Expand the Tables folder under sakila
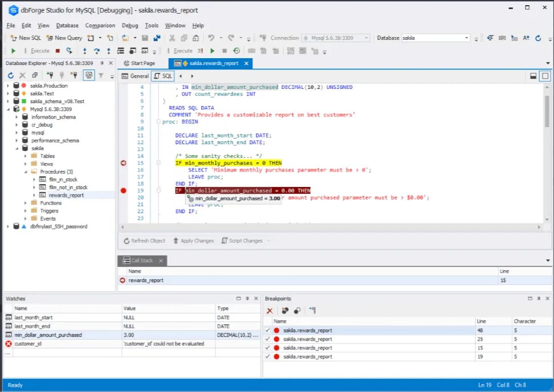Viewport: 554px width, 392px height. pos(25,156)
